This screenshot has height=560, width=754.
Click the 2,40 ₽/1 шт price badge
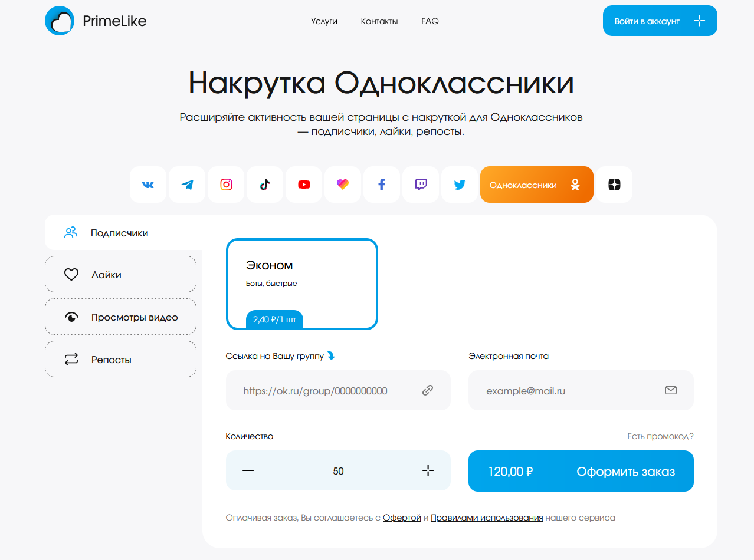coord(274,319)
